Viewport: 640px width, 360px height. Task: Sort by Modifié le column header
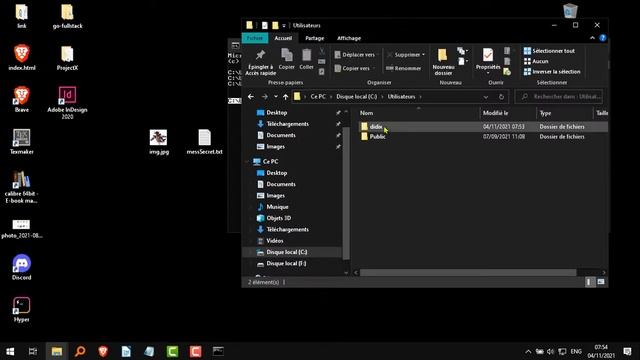coord(508,113)
